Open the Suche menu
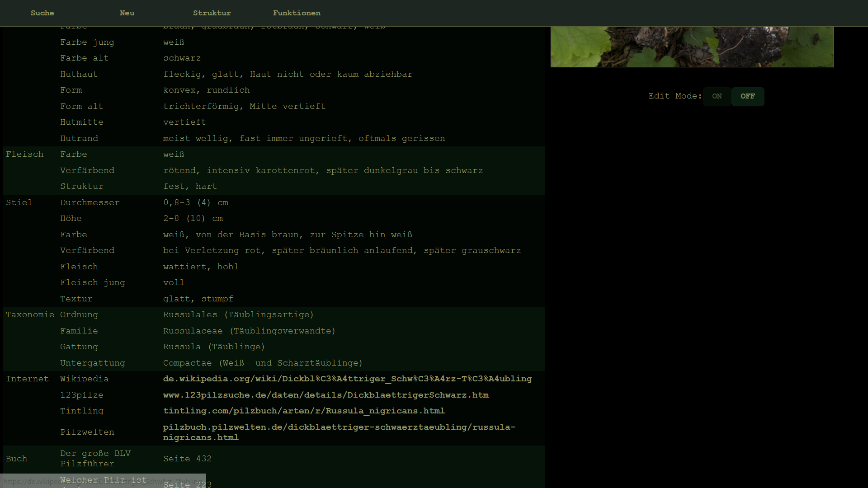This screenshot has height=488, width=868. point(42,13)
